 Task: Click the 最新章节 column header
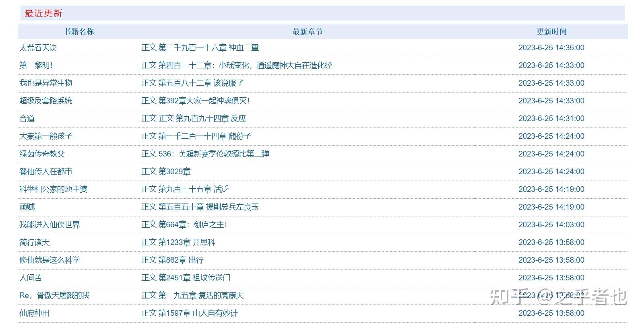point(308,31)
